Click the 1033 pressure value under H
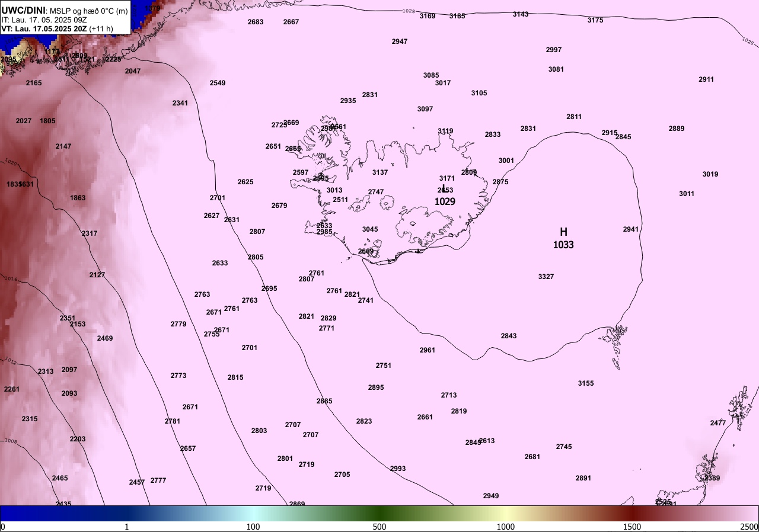The image size is (759, 532). coord(563,245)
